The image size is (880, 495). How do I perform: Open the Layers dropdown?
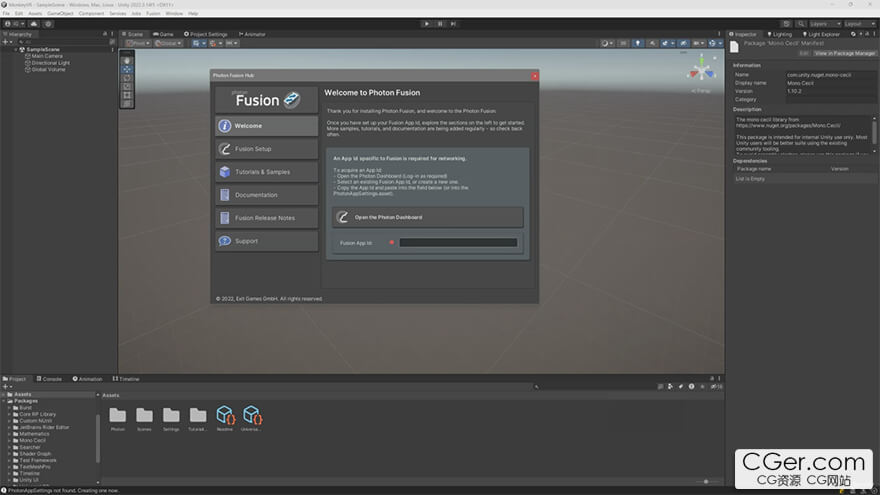[x=825, y=24]
